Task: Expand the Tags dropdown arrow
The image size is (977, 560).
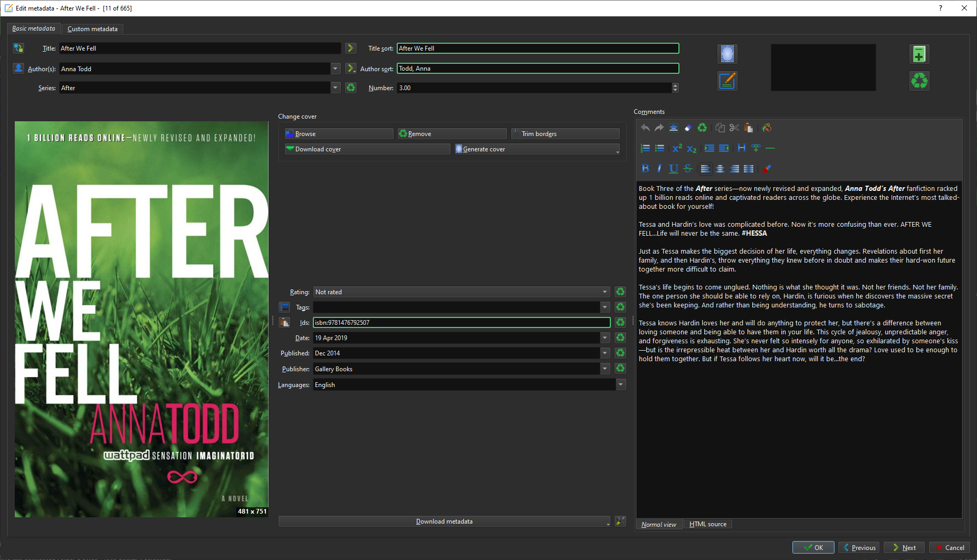Action: pyautogui.click(x=605, y=307)
